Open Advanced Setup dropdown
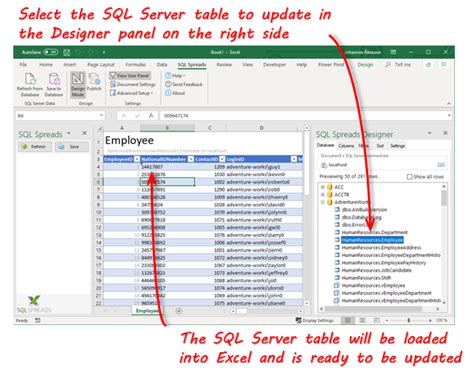This screenshot has width=474, height=372. [131, 93]
